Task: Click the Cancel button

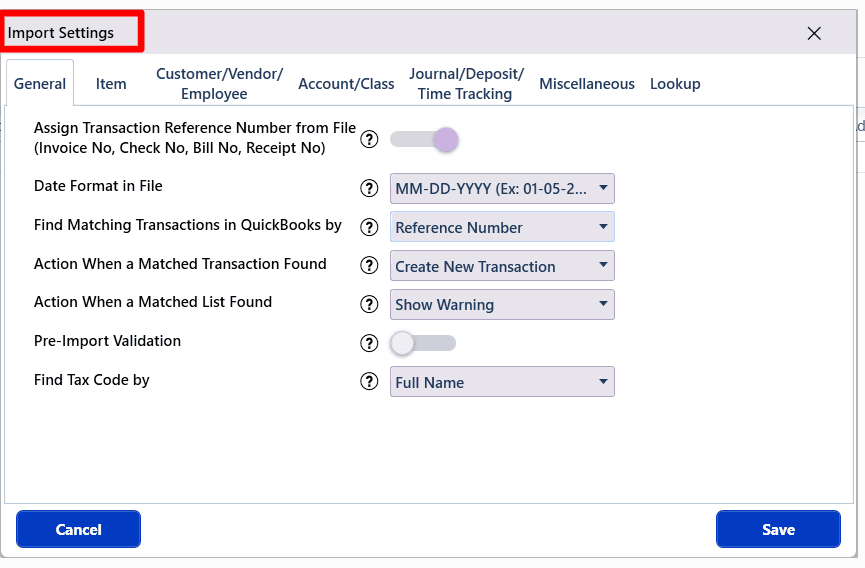Action: pyautogui.click(x=78, y=529)
